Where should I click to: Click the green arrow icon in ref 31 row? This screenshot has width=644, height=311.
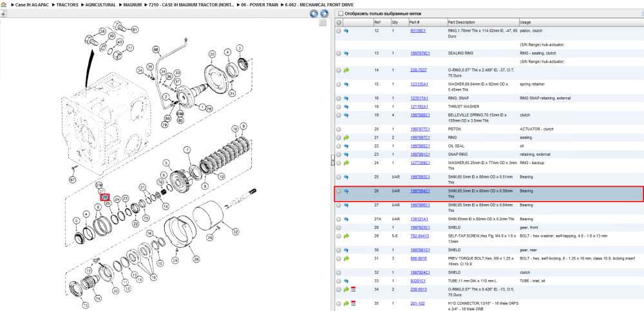pyautogui.click(x=346, y=258)
